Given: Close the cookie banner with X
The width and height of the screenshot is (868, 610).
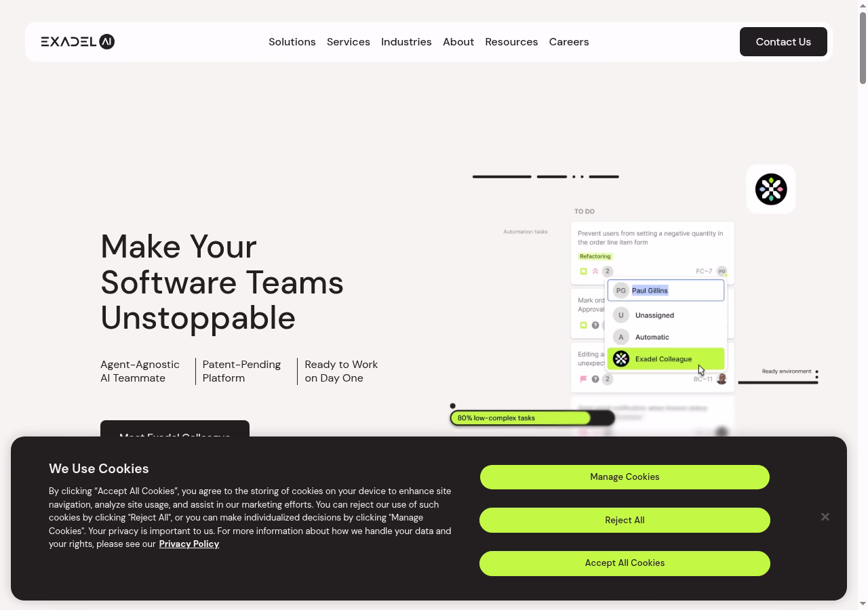Looking at the screenshot, I should (825, 517).
